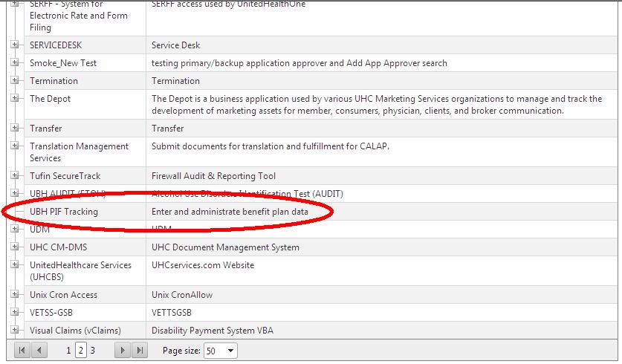622x364 pixels.
Task: Expand the Unix Cron Access row
Action: coord(15,295)
